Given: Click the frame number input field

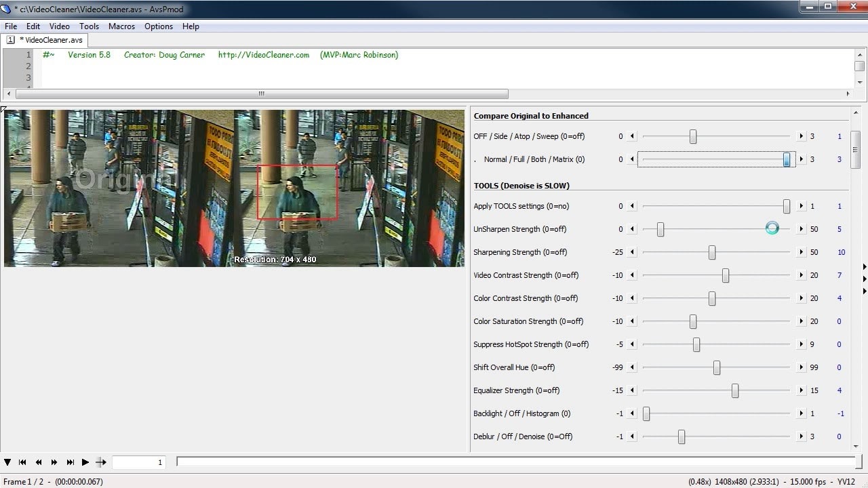Looking at the screenshot, I should tap(138, 462).
